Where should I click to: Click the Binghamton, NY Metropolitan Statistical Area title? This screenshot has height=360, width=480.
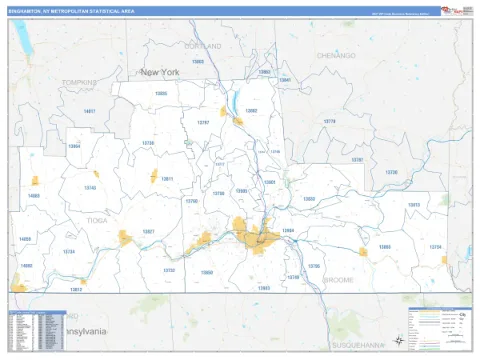coord(71,11)
